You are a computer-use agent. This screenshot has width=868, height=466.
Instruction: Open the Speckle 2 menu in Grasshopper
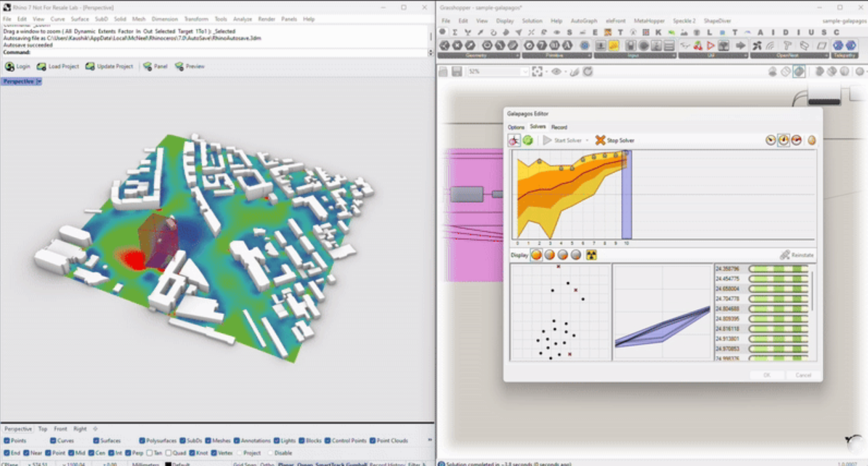click(x=684, y=20)
